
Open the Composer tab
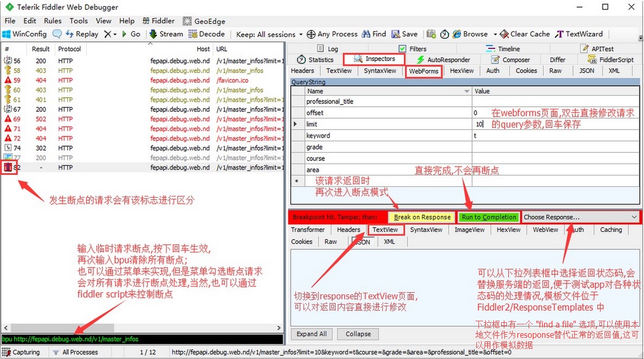pyautogui.click(x=510, y=59)
